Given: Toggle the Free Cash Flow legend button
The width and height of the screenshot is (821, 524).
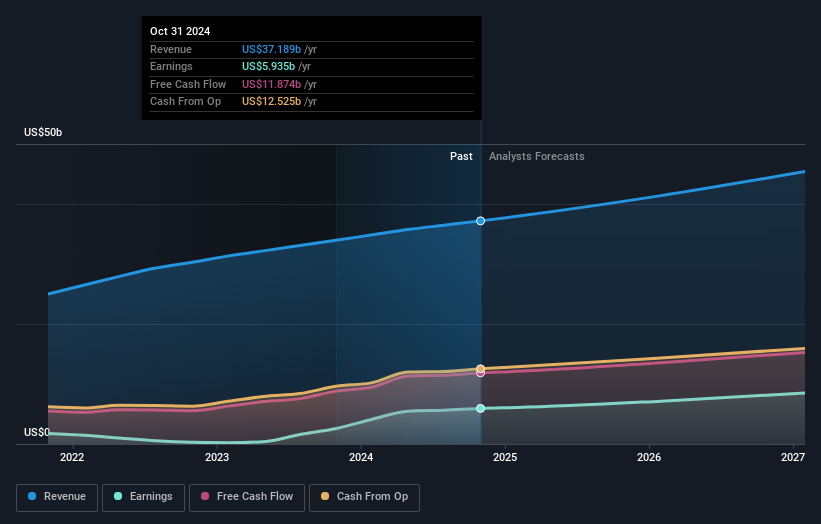Looking at the screenshot, I should click(x=247, y=497).
